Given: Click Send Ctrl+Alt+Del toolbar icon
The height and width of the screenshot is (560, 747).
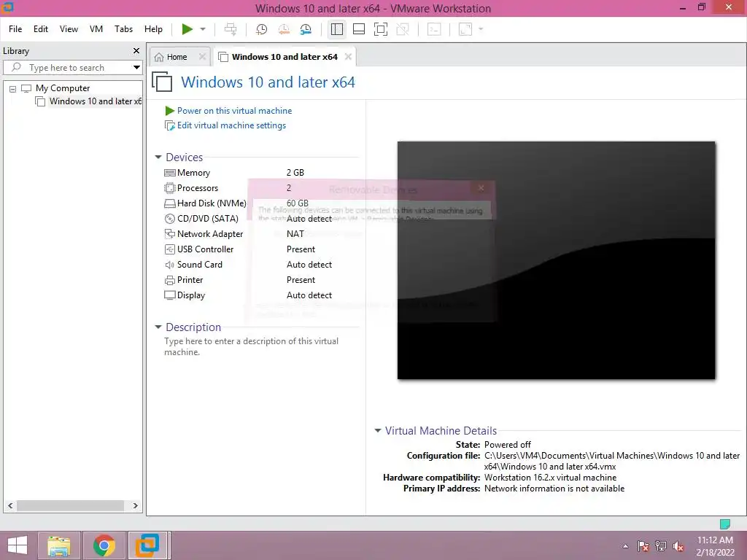Looking at the screenshot, I should 231,29.
